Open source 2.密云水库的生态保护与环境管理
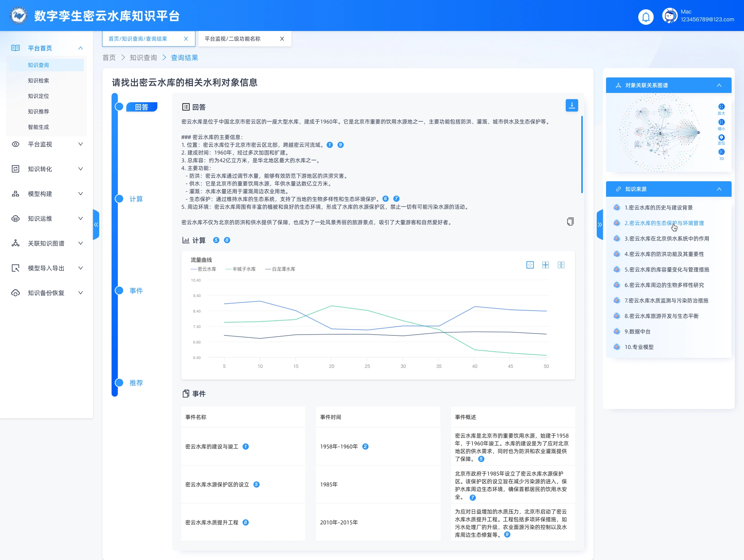Image resolution: width=744 pixels, height=560 pixels. (x=664, y=223)
